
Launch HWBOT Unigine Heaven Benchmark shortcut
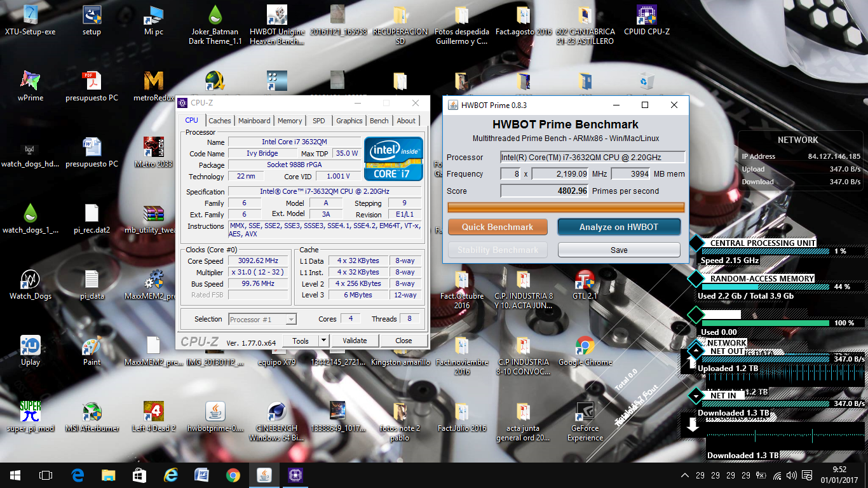pos(276,25)
